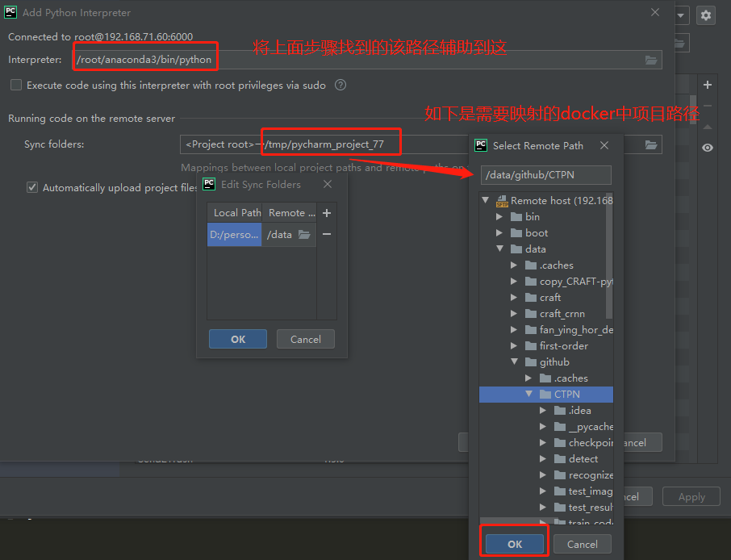The height and width of the screenshot is (560, 731).
Task: Click the Sync folders browse folder icon
Action: point(651,145)
